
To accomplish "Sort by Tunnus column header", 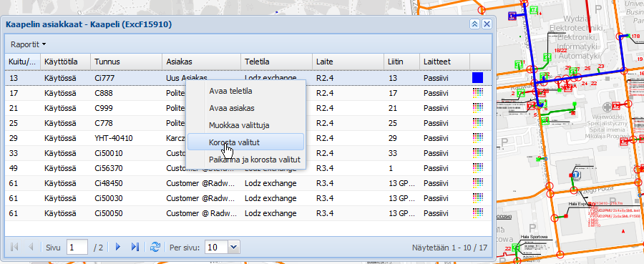I will [126, 62].
